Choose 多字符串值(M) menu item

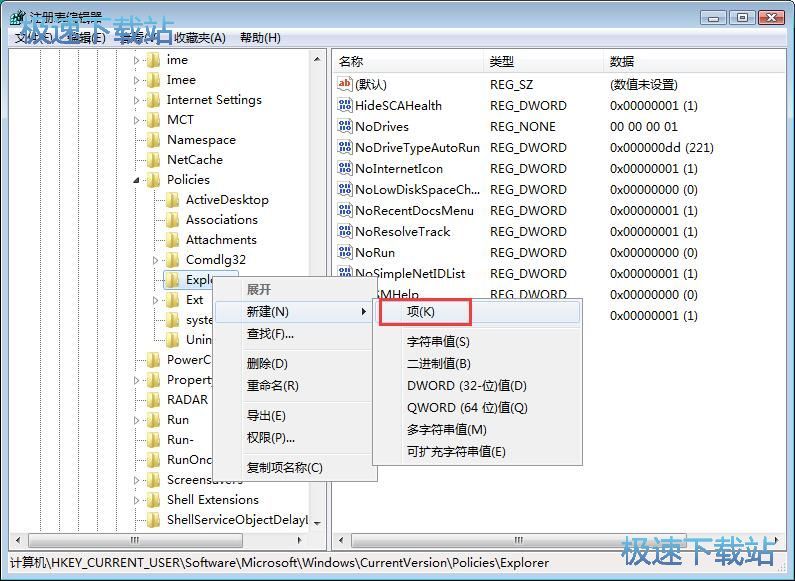click(479, 430)
